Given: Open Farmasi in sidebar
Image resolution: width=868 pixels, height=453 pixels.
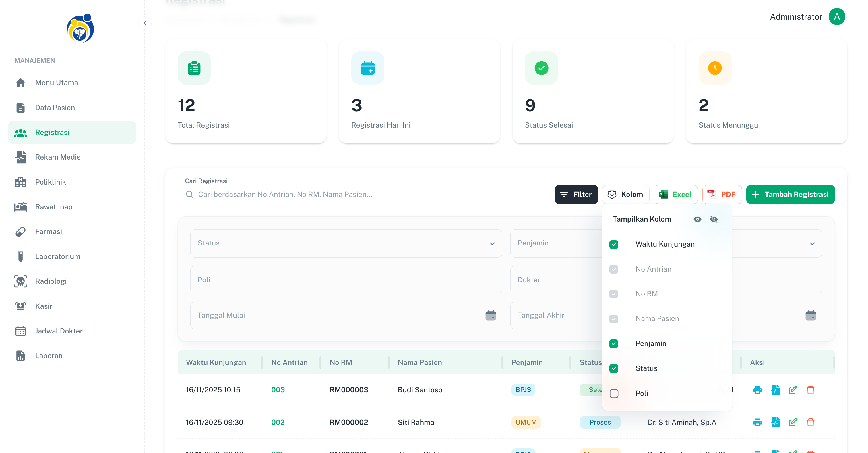Looking at the screenshot, I should click(x=49, y=232).
